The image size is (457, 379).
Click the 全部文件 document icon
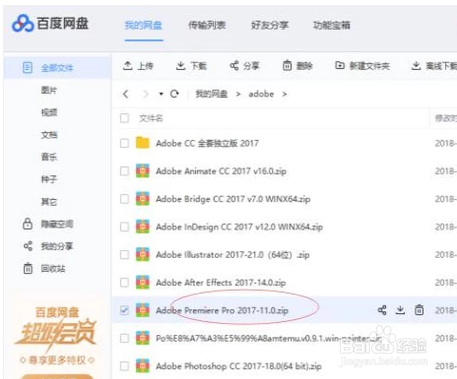coord(27,68)
